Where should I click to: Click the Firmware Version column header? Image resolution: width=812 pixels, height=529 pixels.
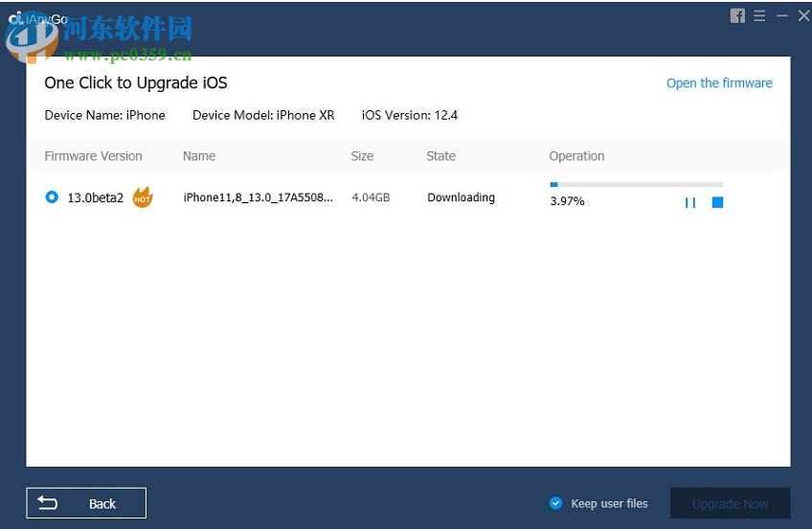point(93,156)
